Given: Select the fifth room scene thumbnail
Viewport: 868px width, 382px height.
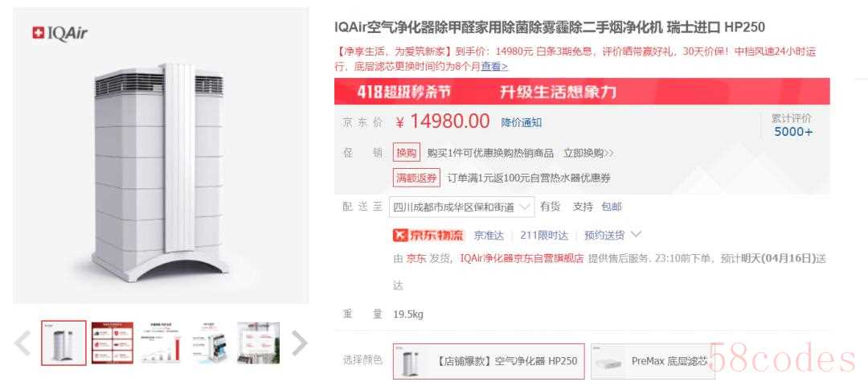Looking at the screenshot, I should pyautogui.click(x=258, y=343).
